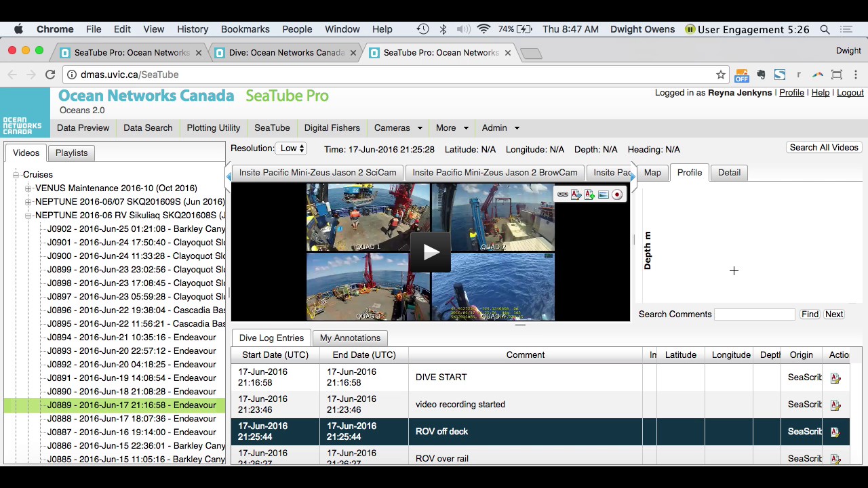Viewport: 868px width, 488px height.
Task: Click the Find button
Action: click(810, 314)
